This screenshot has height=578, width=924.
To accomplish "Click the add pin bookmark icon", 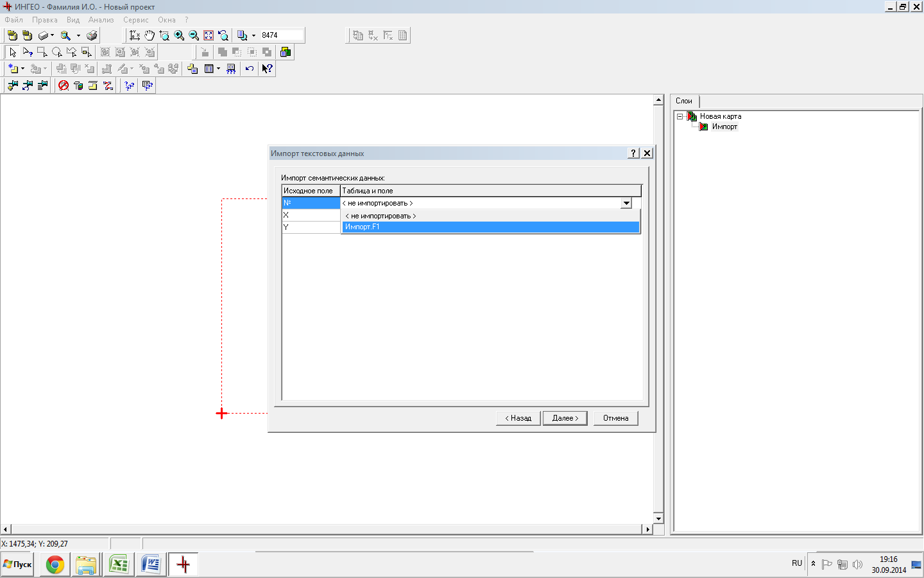I will click(13, 85).
